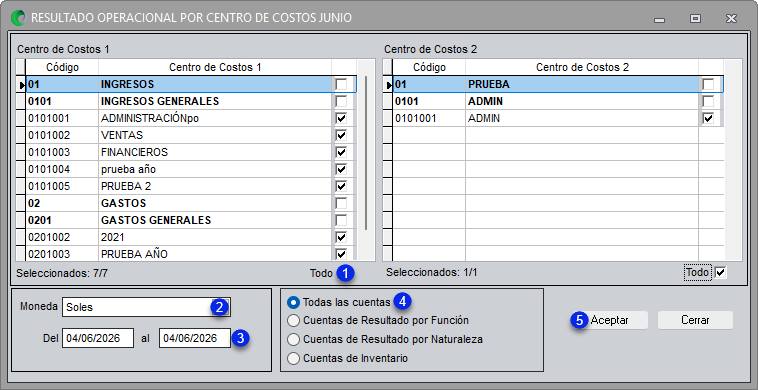Click code cell 0101002

[x=62, y=135]
